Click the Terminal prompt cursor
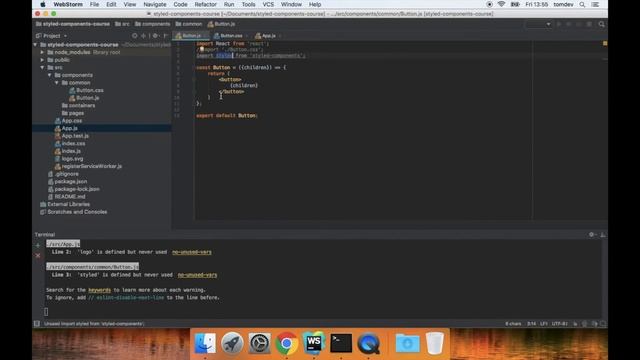Image resolution: width=640 pixels, height=360 pixels. [x=46, y=312]
